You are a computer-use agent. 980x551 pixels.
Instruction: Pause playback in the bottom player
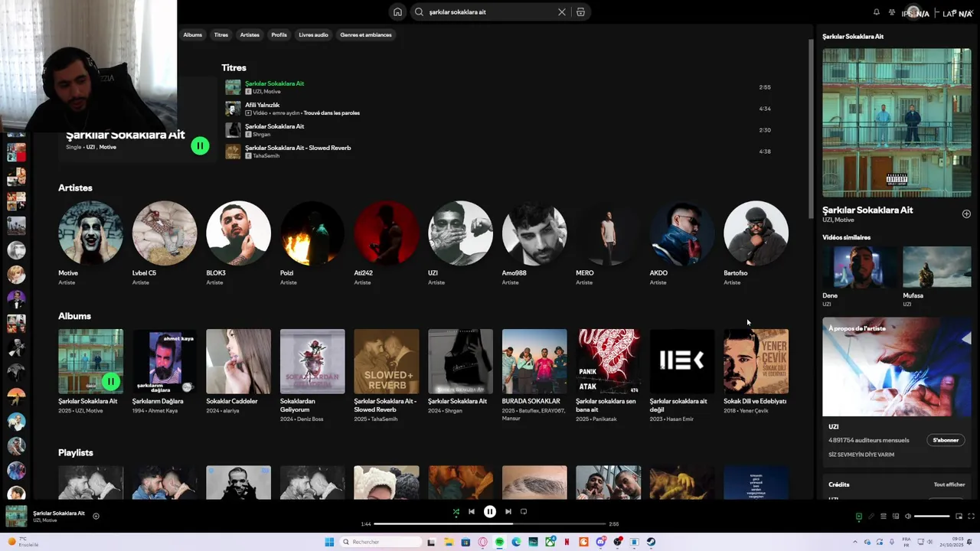pos(490,512)
